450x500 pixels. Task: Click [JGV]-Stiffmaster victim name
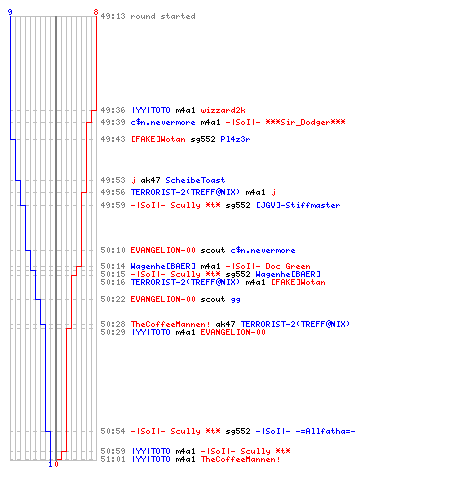[298, 205]
